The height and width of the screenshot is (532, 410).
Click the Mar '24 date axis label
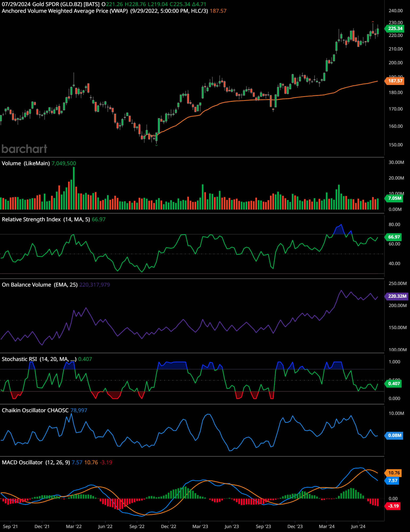(327, 526)
